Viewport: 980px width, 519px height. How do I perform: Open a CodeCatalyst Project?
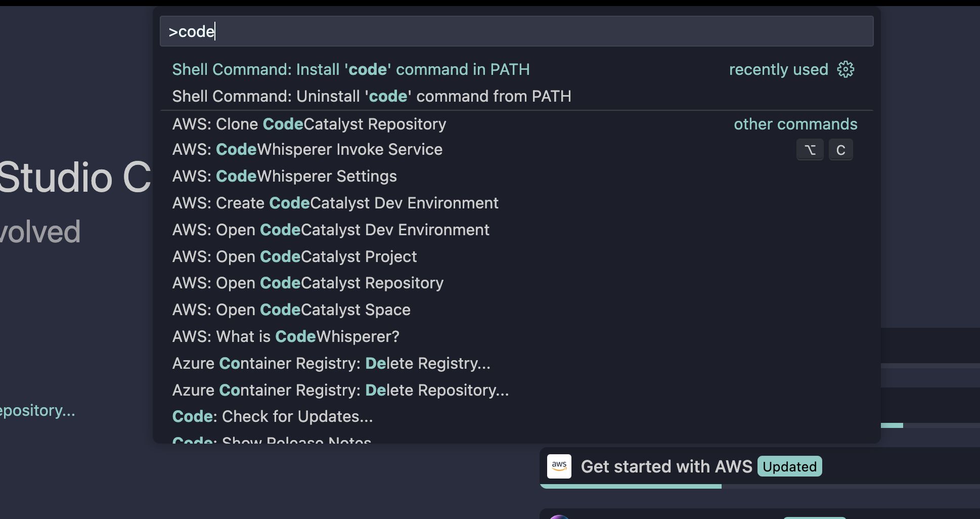295,256
